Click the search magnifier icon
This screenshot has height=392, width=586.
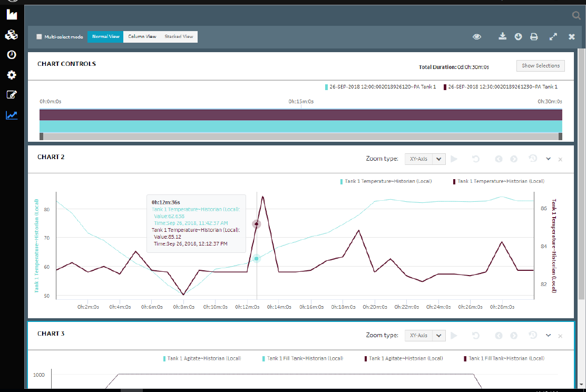click(x=577, y=15)
